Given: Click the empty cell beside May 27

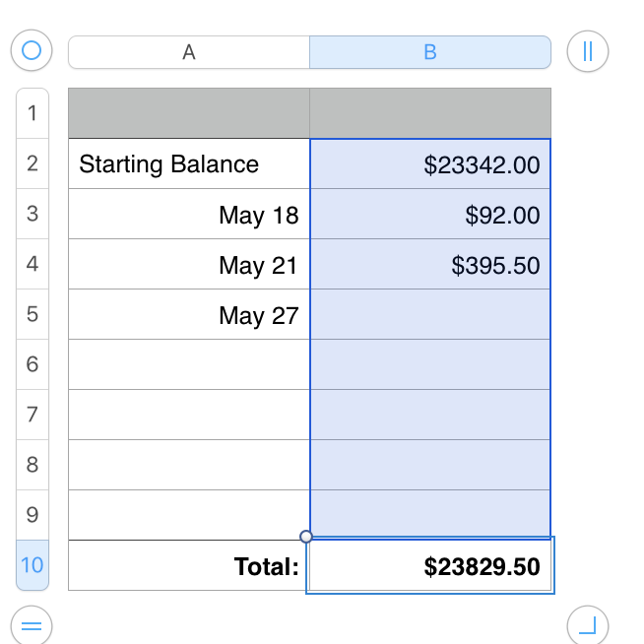Looking at the screenshot, I should tap(429, 315).
